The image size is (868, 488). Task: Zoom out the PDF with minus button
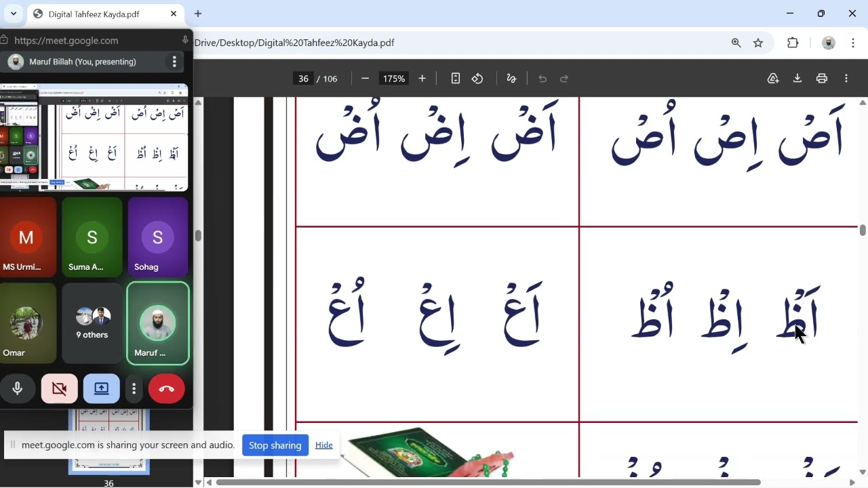365,79
